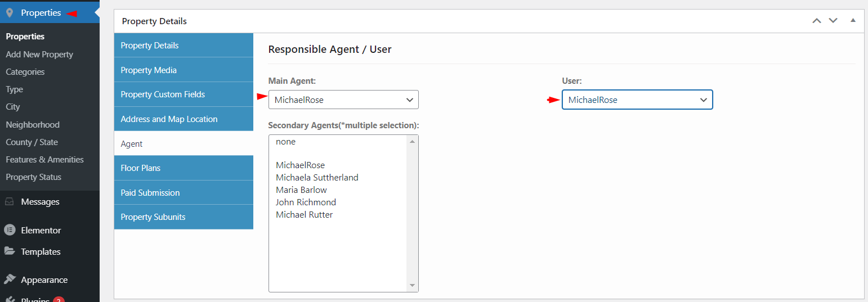Click the Property Details panel header title

[x=154, y=21]
